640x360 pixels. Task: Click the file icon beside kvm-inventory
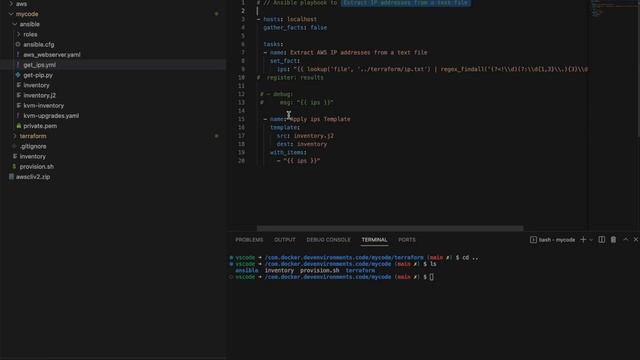pos(18,105)
